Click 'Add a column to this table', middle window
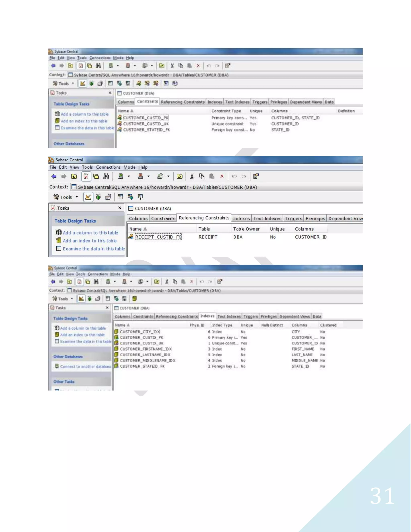 [90, 233]
